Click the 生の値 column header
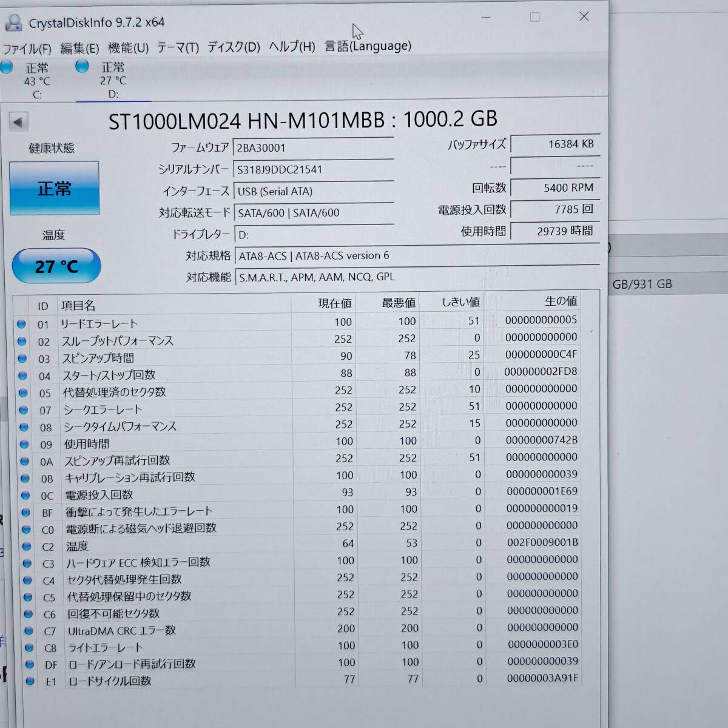 point(532,301)
